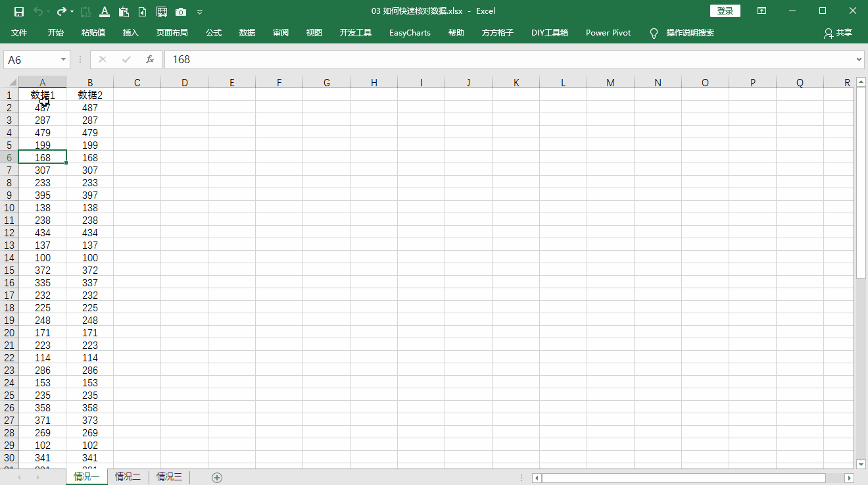Open the 视图 ribbon tab

click(314, 33)
